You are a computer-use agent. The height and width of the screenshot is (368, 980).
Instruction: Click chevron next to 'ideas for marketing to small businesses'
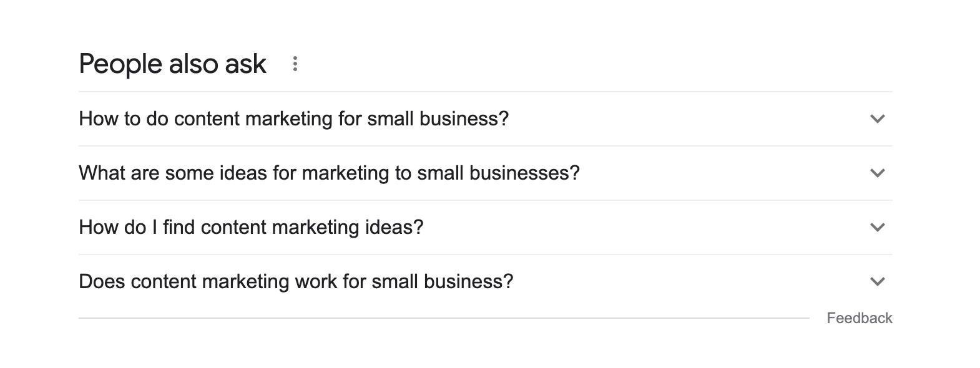pyautogui.click(x=877, y=173)
